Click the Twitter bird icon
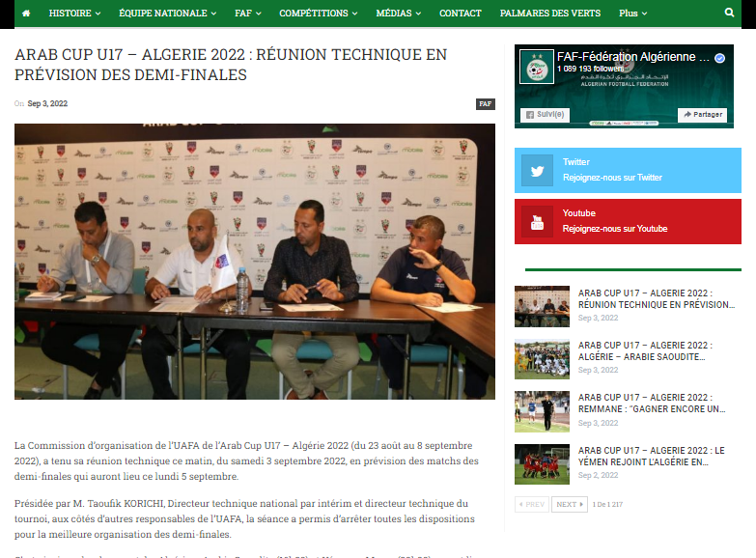756x558 pixels. click(x=538, y=170)
